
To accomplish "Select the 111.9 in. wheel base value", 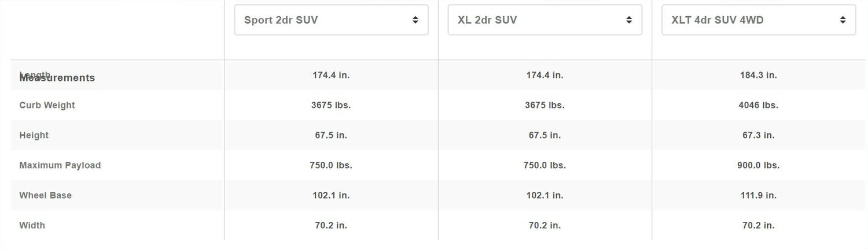I will pyautogui.click(x=758, y=195).
